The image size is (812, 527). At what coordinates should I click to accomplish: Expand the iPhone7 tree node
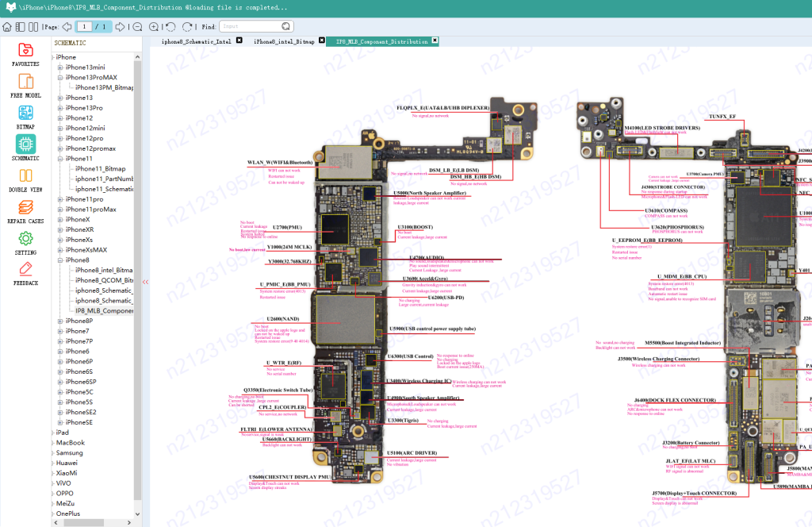point(60,331)
